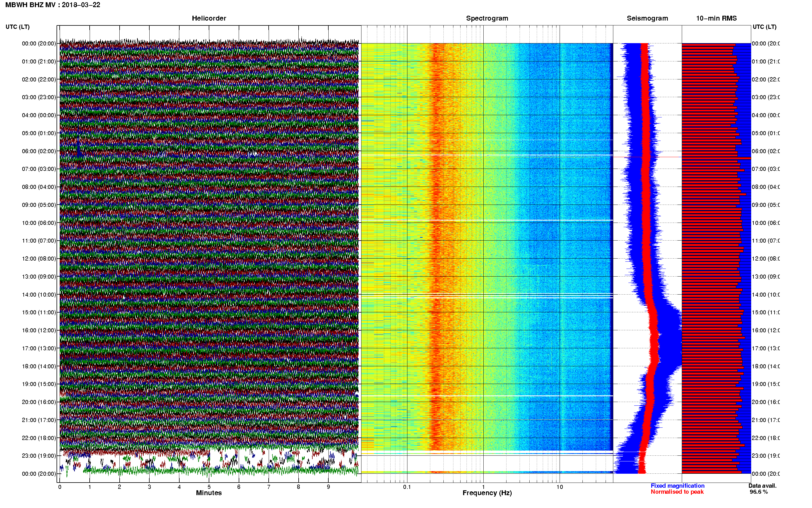Click left time label '05:00 (01:00)'

pos(39,133)
